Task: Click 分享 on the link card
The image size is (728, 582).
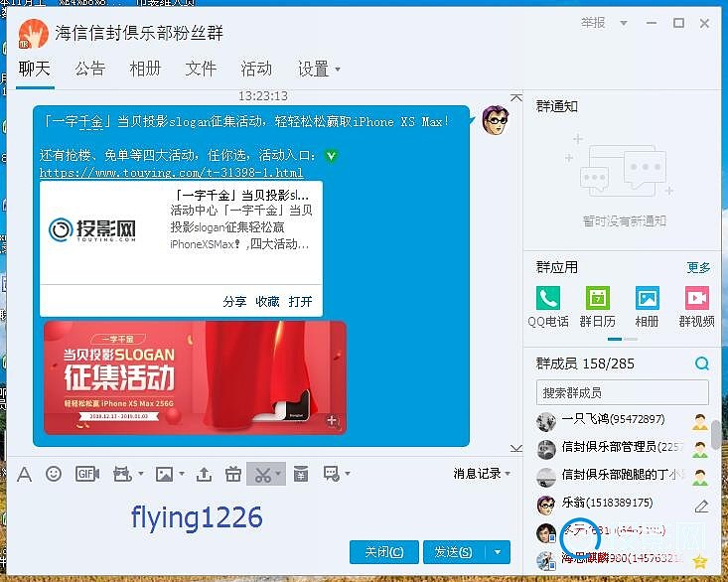Action: pos(234,302)
